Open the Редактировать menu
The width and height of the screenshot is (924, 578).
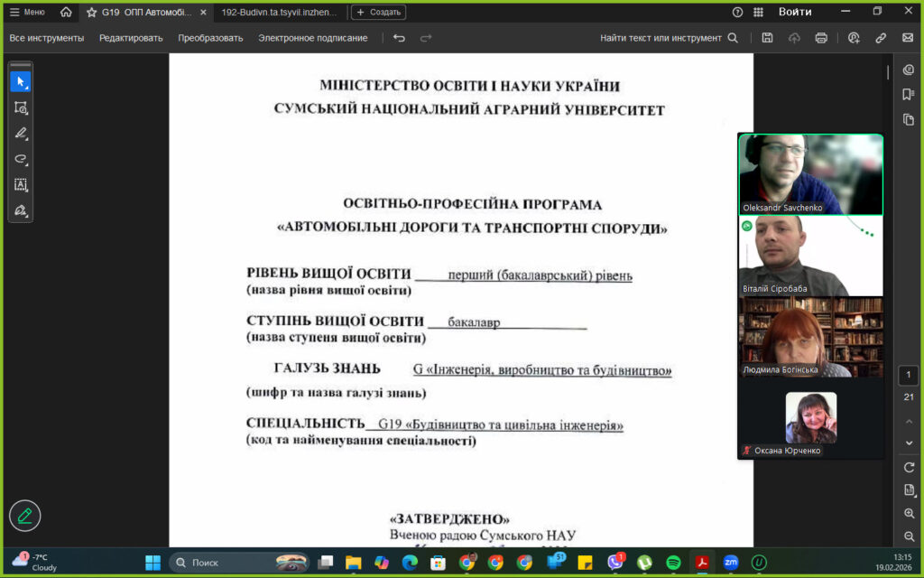tap(131, 38)
